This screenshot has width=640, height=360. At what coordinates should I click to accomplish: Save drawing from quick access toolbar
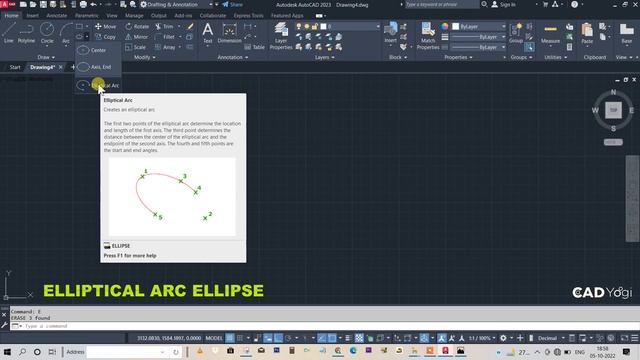point(43,4)
